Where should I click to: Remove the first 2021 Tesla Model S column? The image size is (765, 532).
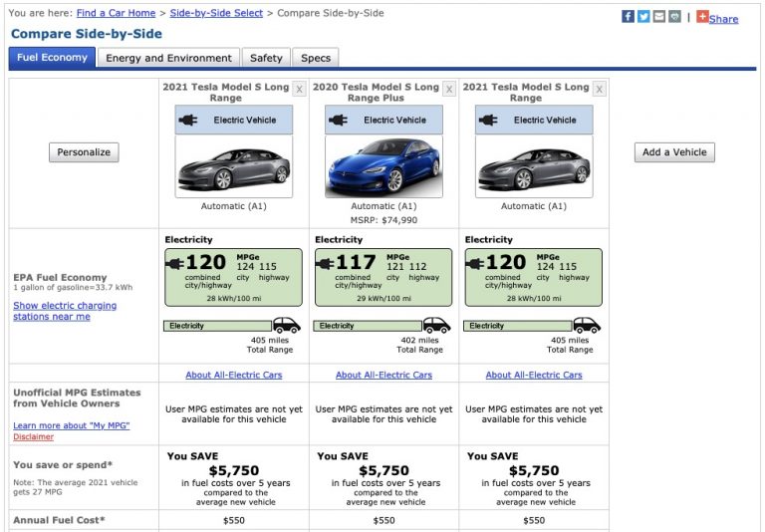[300, 90]
